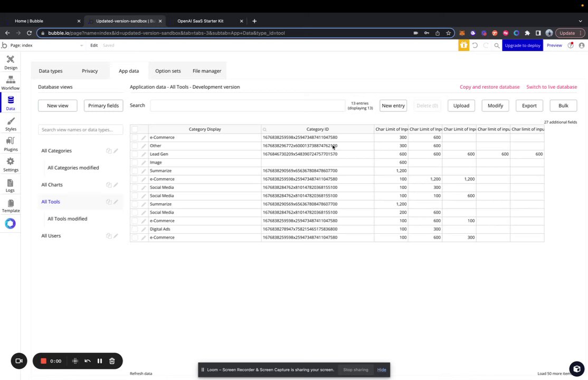Copy the All Categories view
Screen dimensions: 588x380
point(109,151)
